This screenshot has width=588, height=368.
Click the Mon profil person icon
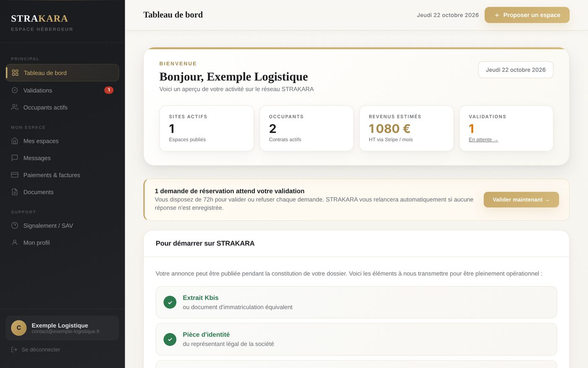click(15, 243)
